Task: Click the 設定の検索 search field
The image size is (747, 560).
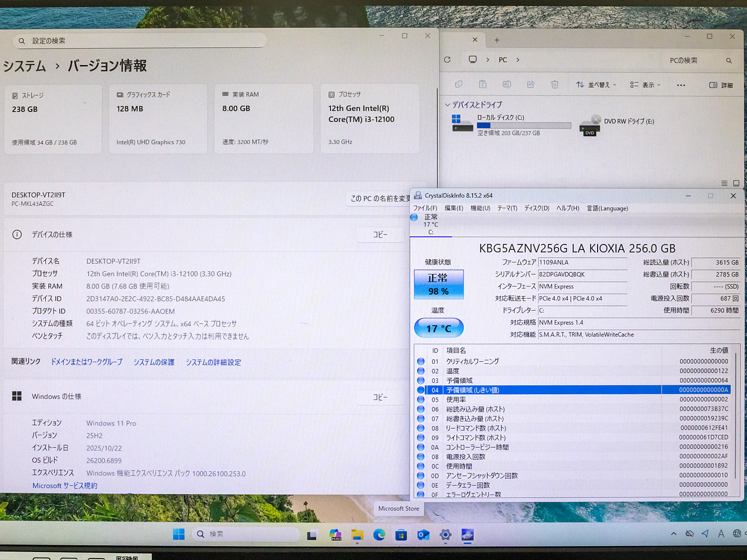Action: click(x=142, y=41)
